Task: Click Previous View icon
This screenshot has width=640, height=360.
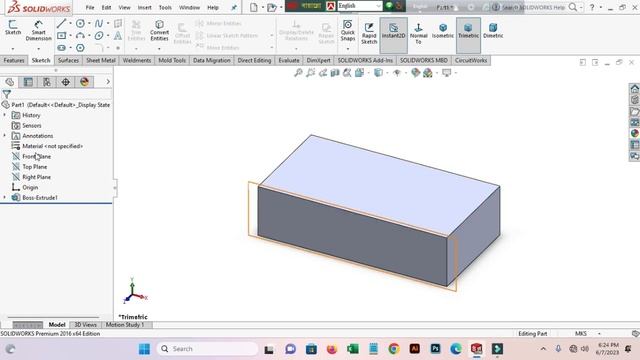Action: point(323,73)
